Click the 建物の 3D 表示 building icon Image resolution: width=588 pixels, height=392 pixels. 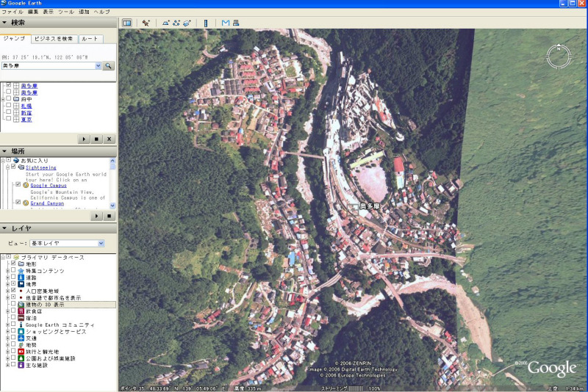pos(21,305)
